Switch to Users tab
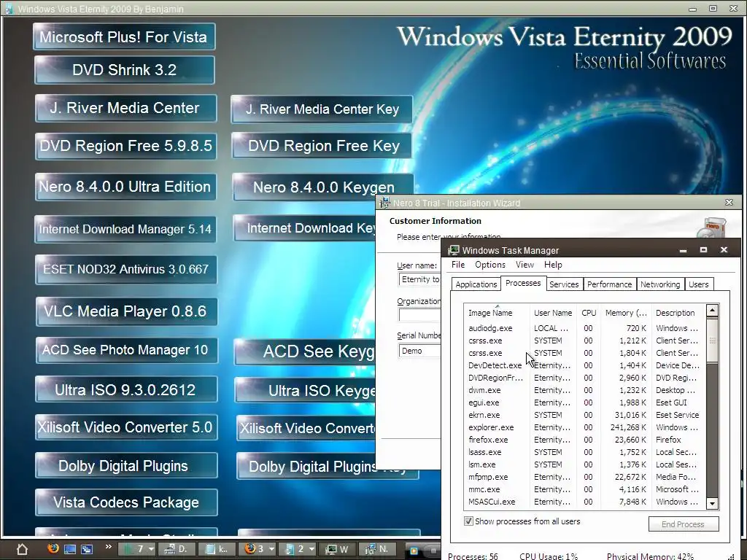 [698, 284]
